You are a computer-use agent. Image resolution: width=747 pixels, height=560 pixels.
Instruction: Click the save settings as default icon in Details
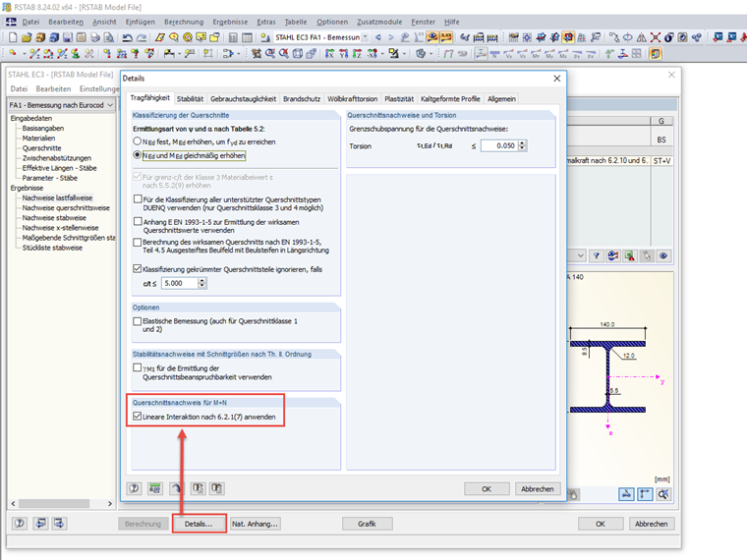[217, 488]
